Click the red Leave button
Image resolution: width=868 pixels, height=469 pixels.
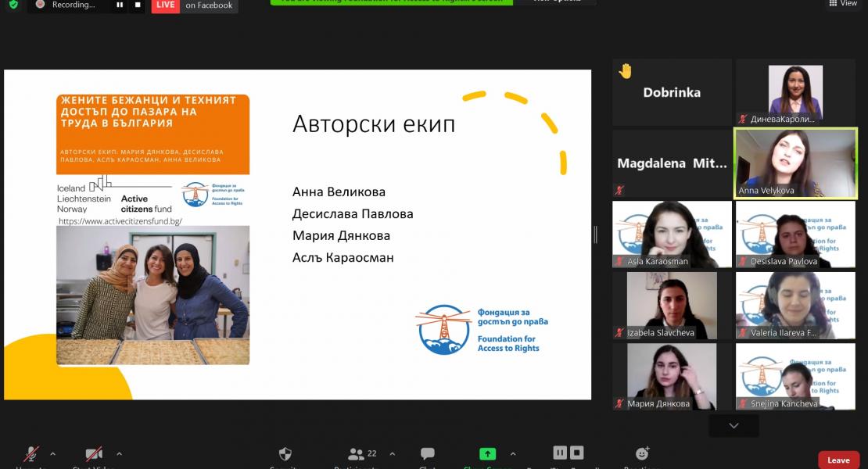click(x=838, y=460)
